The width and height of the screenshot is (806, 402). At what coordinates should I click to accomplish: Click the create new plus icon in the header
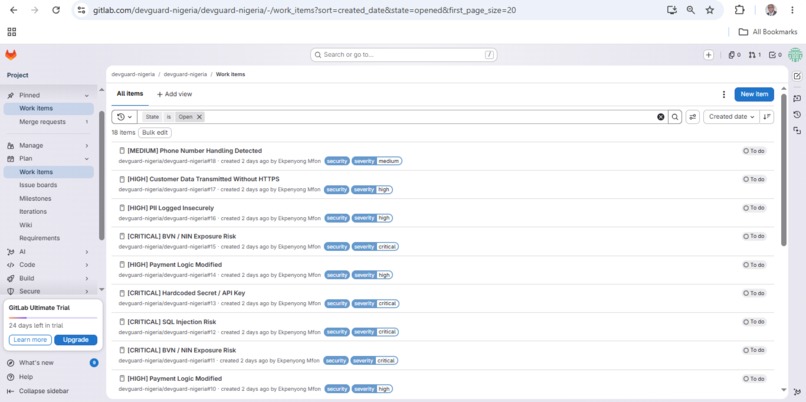[708, 55]
